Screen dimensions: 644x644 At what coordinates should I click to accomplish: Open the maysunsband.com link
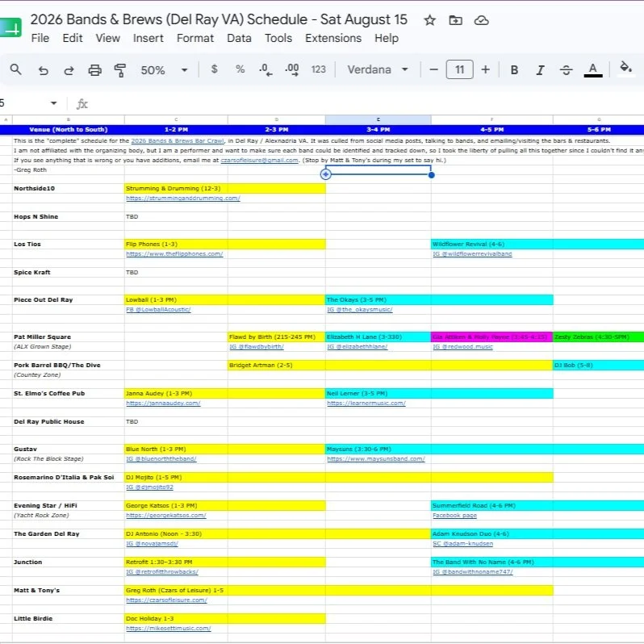click(x=376, y=458)
